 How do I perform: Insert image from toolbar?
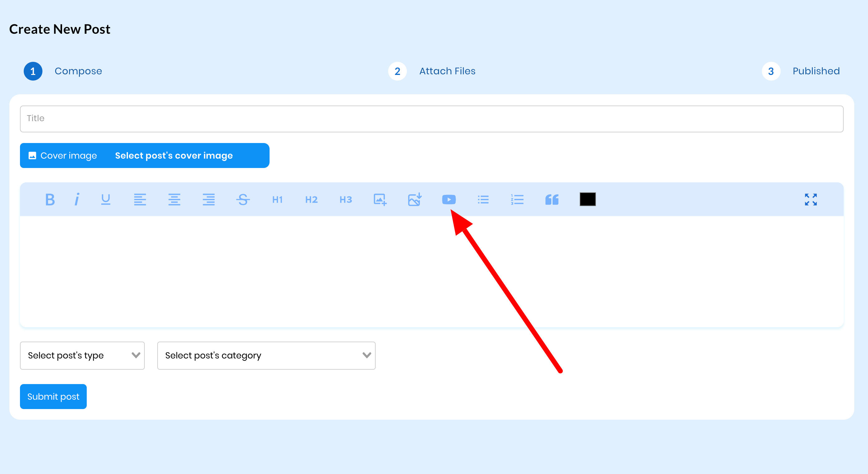pos(380,199)
